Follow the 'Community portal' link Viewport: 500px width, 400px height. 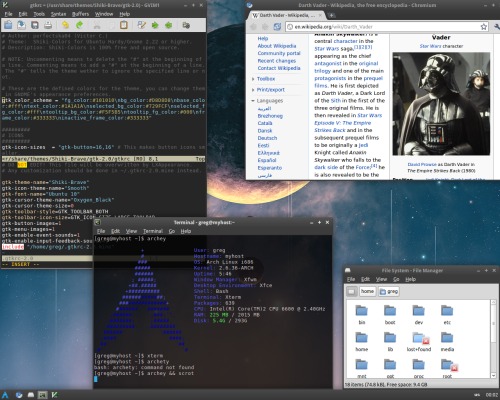click(279, 53)
